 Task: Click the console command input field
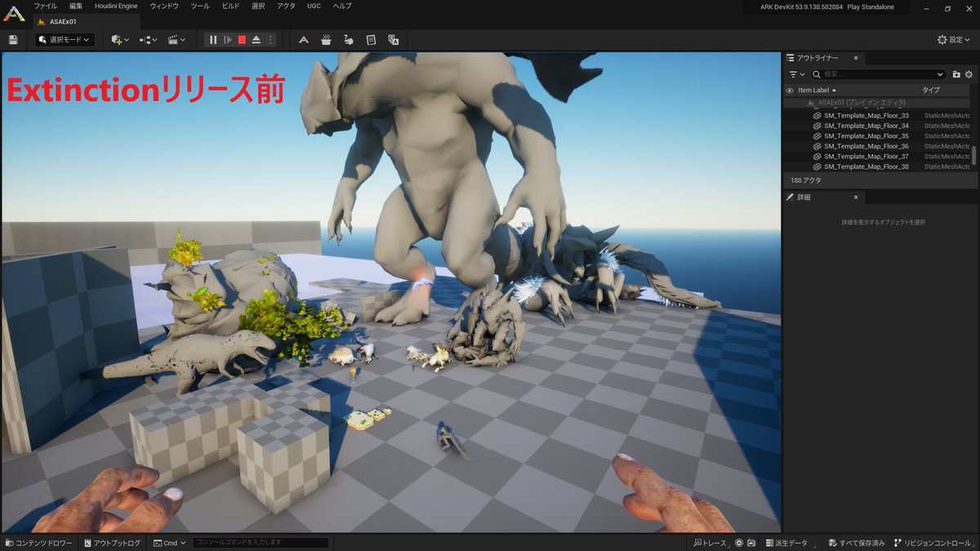(260, 542)
